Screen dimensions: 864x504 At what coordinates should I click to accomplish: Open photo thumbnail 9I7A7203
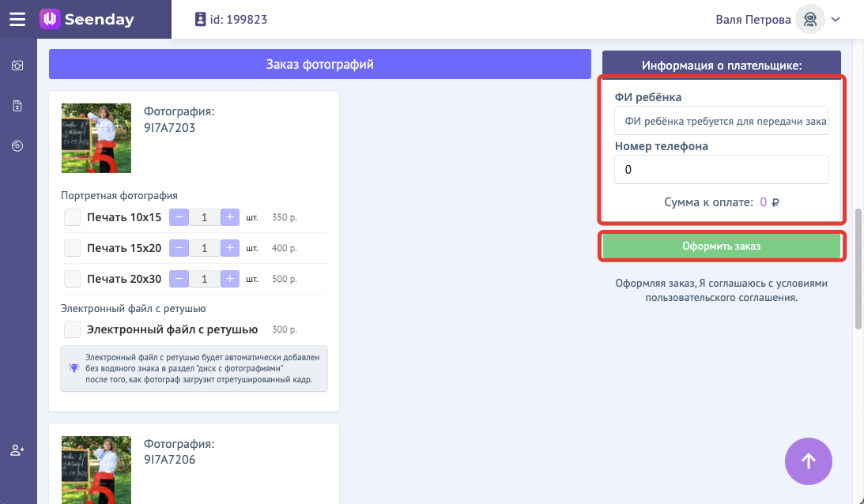tap(96, 138)
